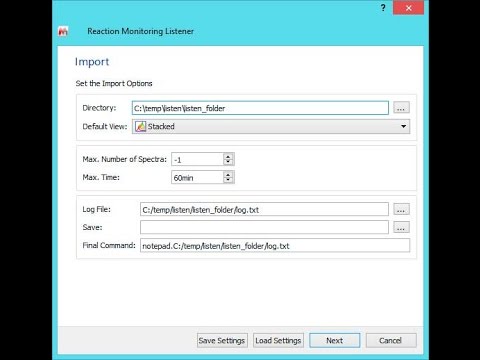
Task: Browse for the Save location
Action: [x=401, y=227]
